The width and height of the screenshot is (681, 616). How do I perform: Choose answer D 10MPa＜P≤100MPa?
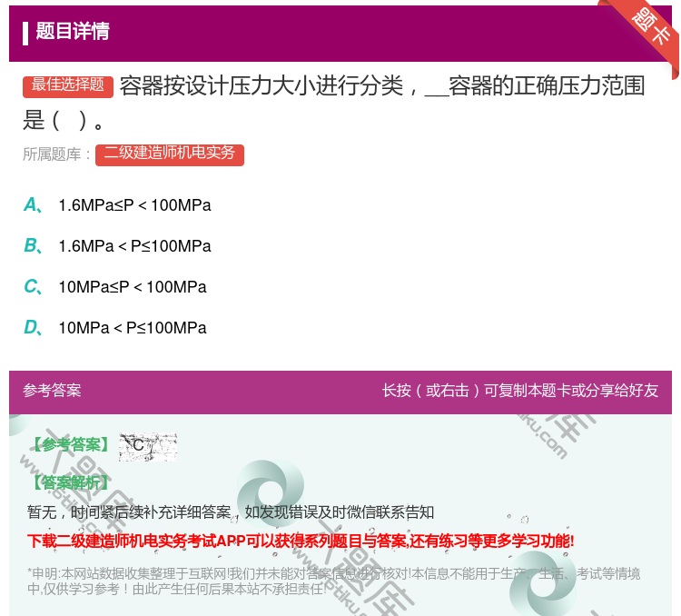[x=115, y=328]
